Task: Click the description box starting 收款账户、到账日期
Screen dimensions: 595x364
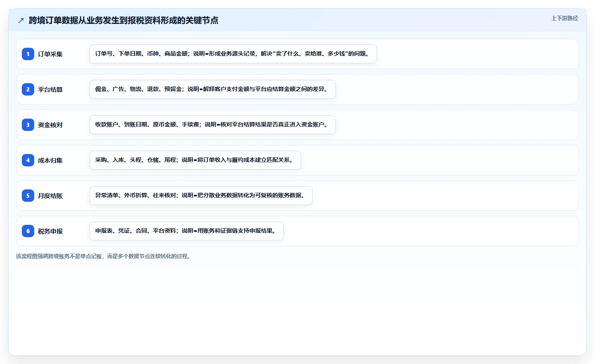Action: (213, 125)
